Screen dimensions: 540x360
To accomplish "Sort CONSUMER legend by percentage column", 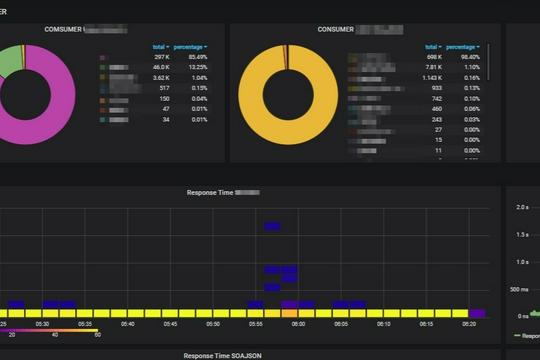I will point(463,47).
